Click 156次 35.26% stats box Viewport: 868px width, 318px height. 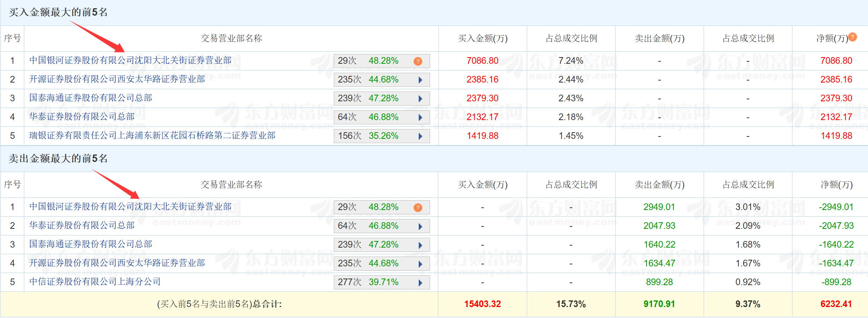(x=382, y=136)
